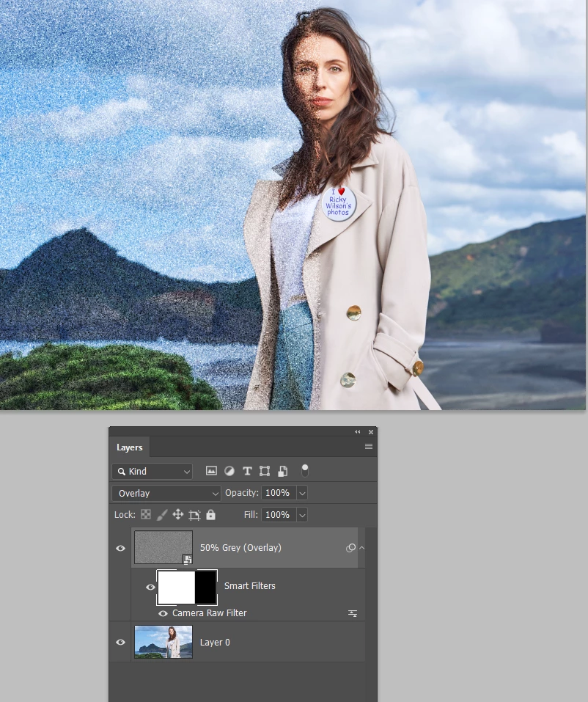Screen dimensions: 588x702
Task: Click the Camera Raw Filter entry
Action: pos(209,613)
